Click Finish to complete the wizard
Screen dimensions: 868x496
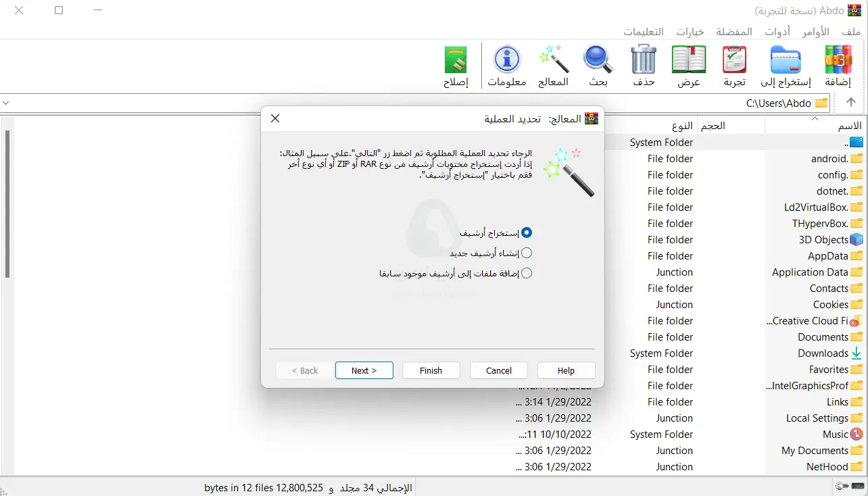[431, 370]
